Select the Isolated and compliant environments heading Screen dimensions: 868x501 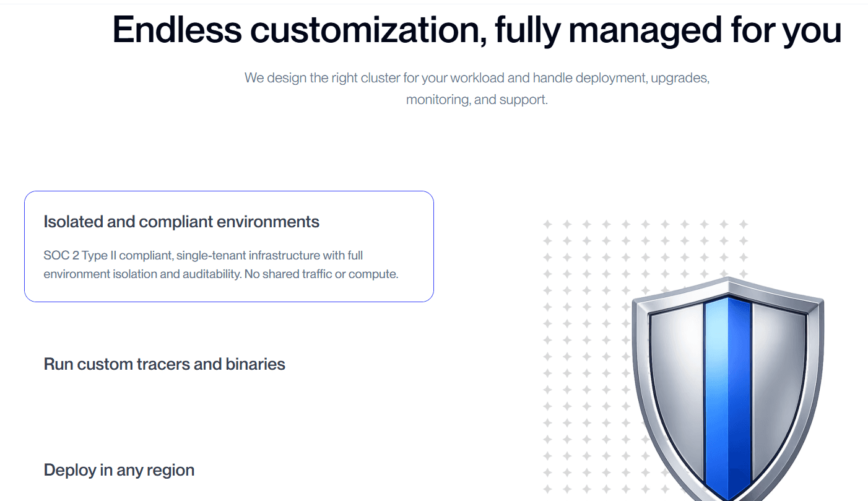coord(181,222)
